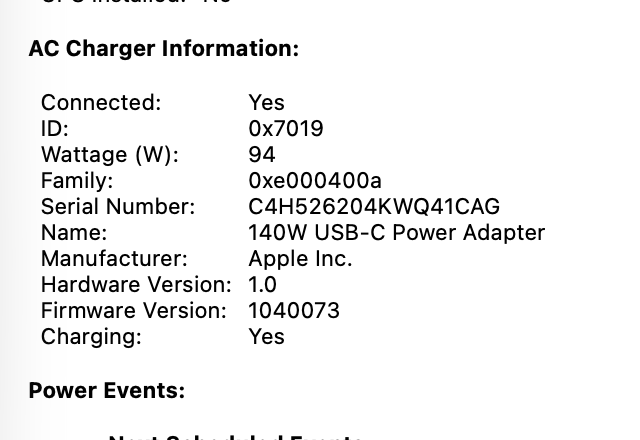The width and height of the screenshot is (640, 440).
Task: Click the Firmware Version label
Action: [133, 311]
